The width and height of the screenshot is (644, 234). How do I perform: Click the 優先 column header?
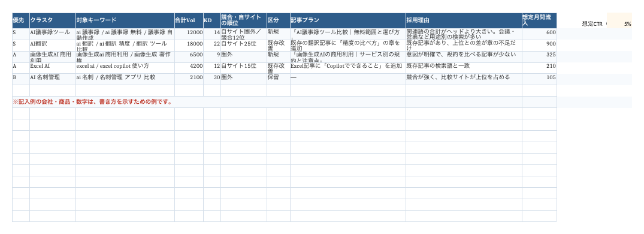21,20
